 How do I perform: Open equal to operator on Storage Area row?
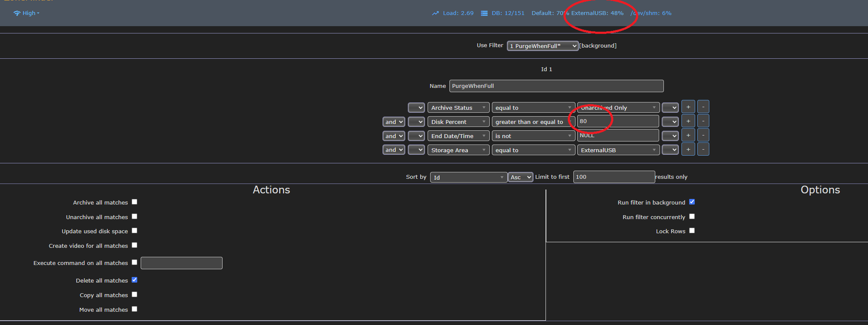[533, 150]
